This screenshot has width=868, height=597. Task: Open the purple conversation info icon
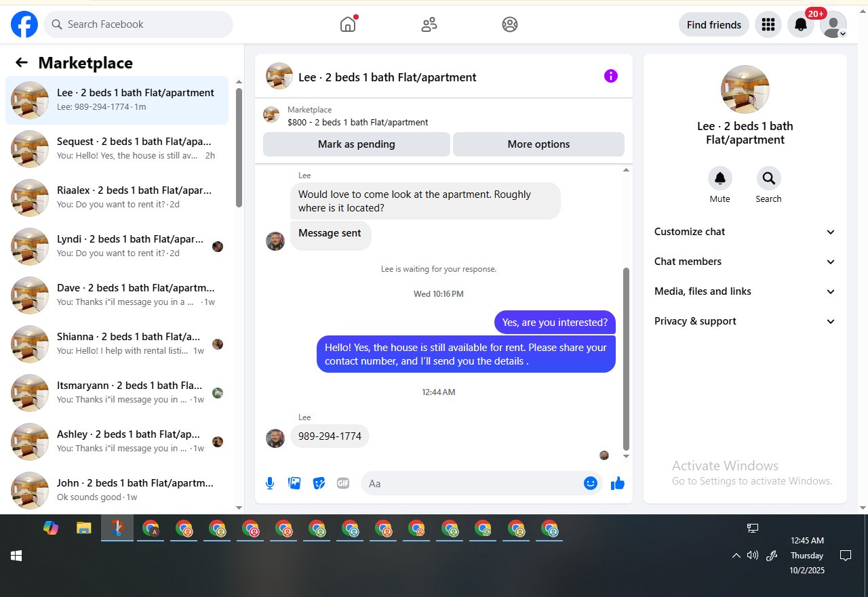(x=611, y=76)
